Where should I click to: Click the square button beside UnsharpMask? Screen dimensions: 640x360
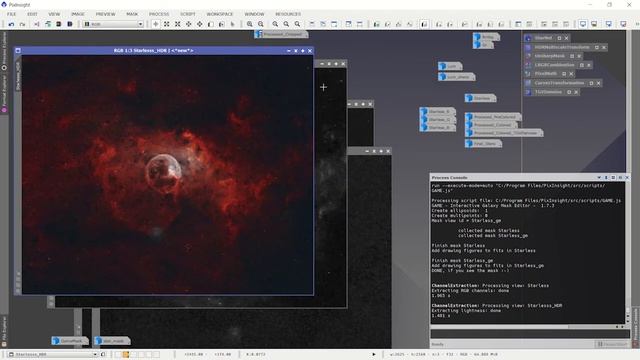click(572, 56)
